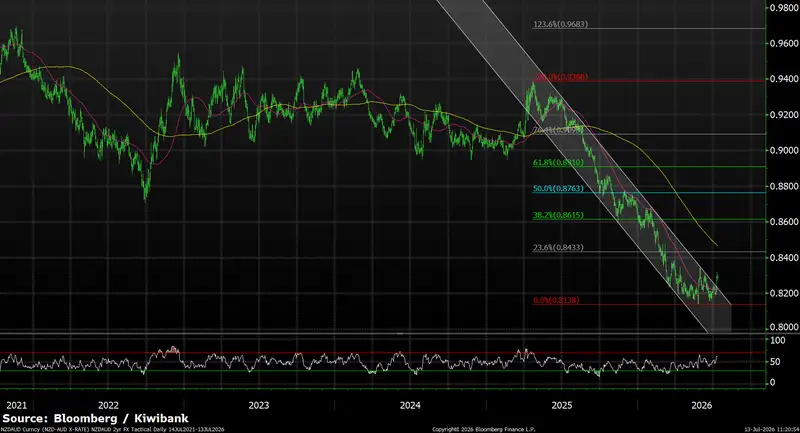800x433 pixels.
Task: Click the 2022 year label
Action: coord(108,405)
